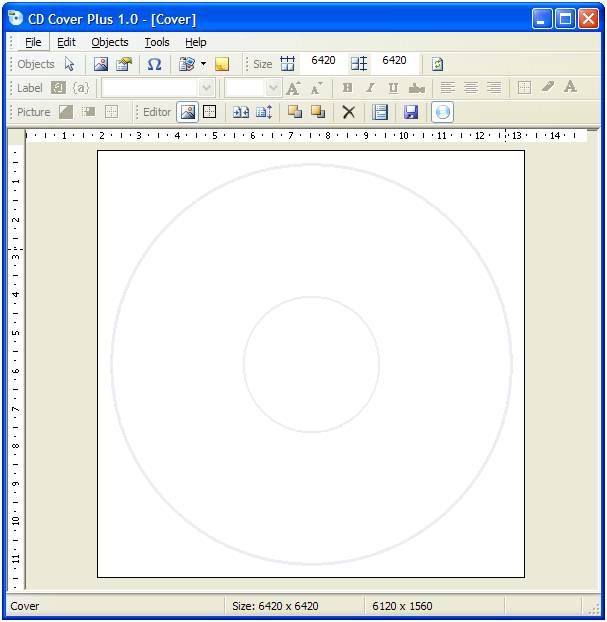The width and height of the screenshot is (607, 622).
Task: Pick font color with A icon
Action: coord(571,87)
